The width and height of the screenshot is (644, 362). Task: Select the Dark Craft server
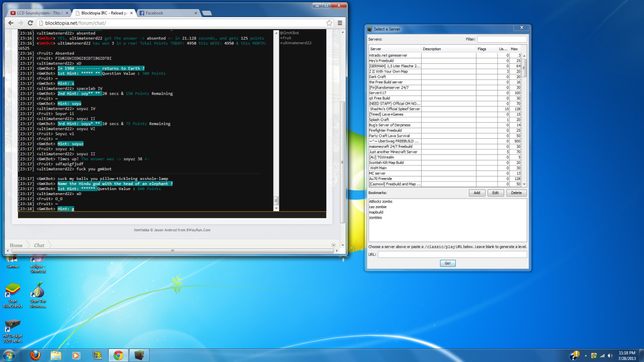click(445, 76)
